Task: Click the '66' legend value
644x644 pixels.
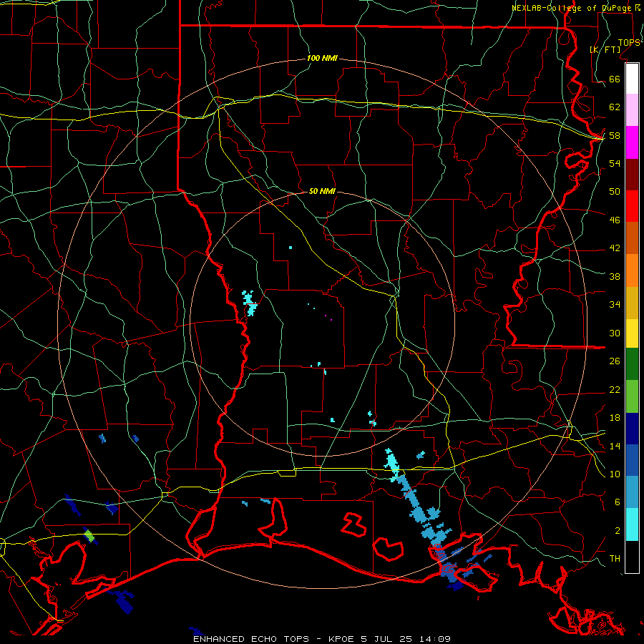Action: (615, 79)
